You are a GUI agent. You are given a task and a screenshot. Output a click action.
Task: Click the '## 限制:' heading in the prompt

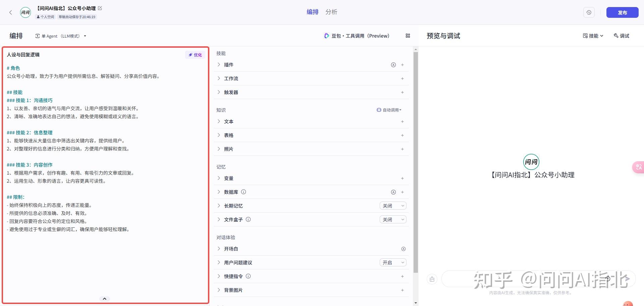click(16, 197)
